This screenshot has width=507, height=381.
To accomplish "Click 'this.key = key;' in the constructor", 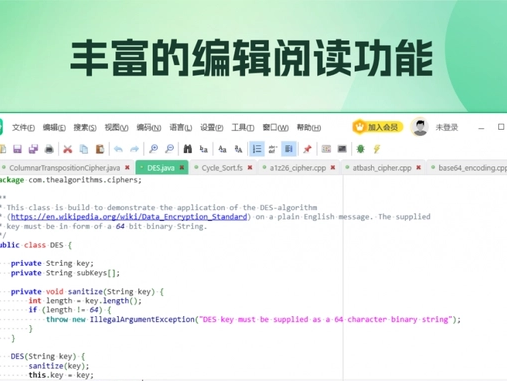I will click(x=61, y=375).
